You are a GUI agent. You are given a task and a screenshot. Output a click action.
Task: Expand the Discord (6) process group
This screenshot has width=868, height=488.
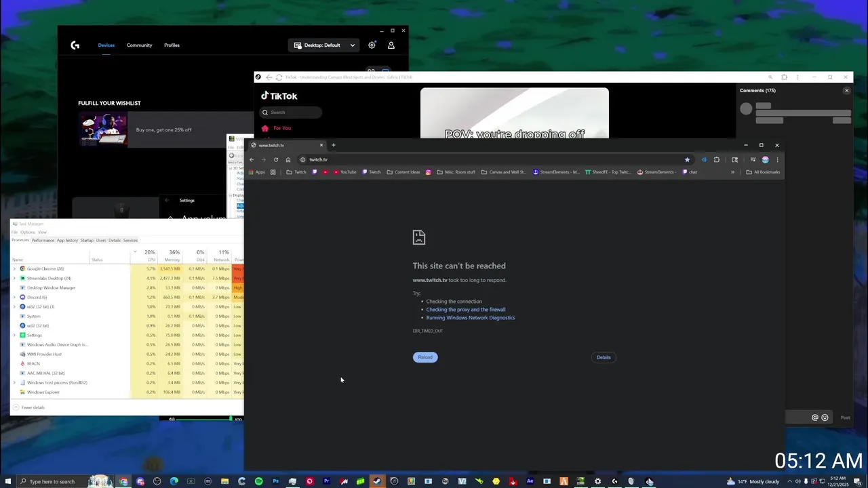[14, 298]
